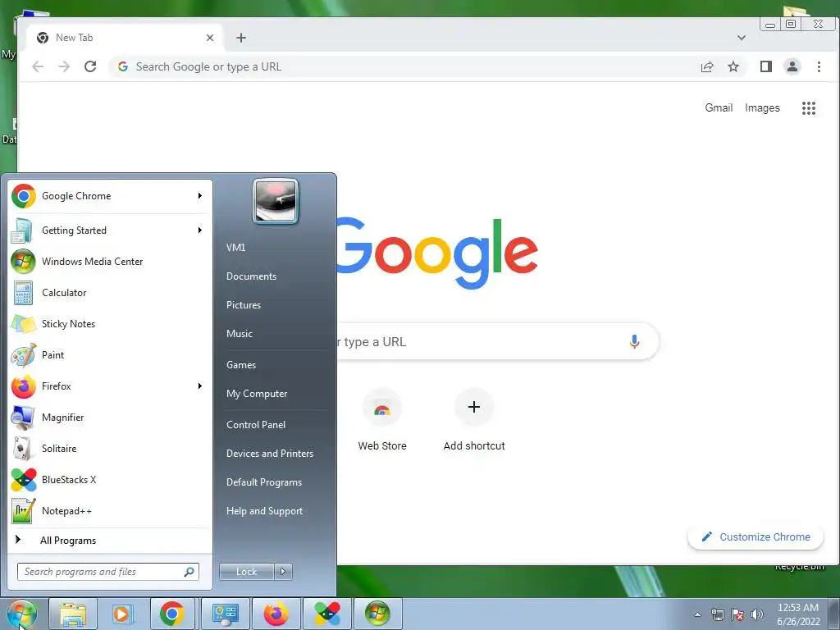Open Google Images link
Screen dimensions: 840x630
[x=762, y=107]
